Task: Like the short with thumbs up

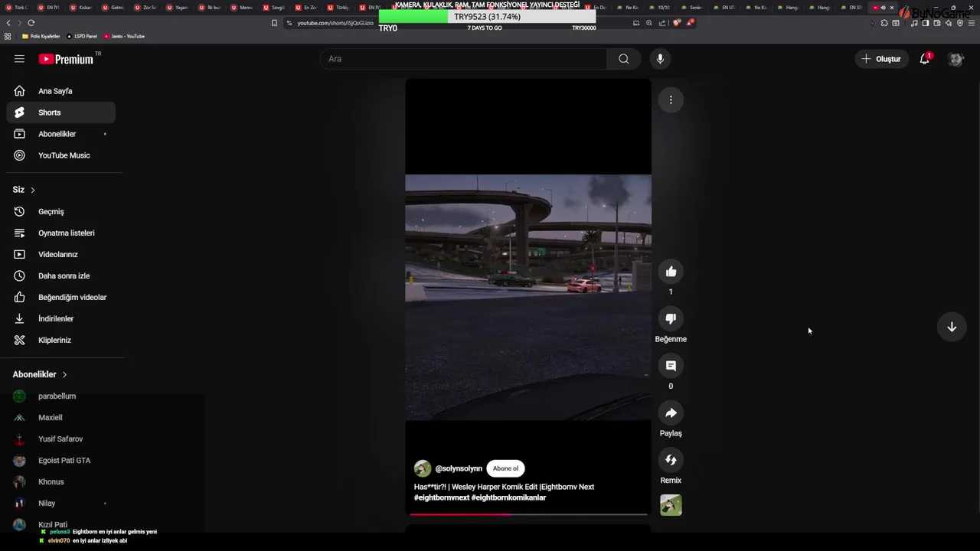Action: click(x=671, y=272)
